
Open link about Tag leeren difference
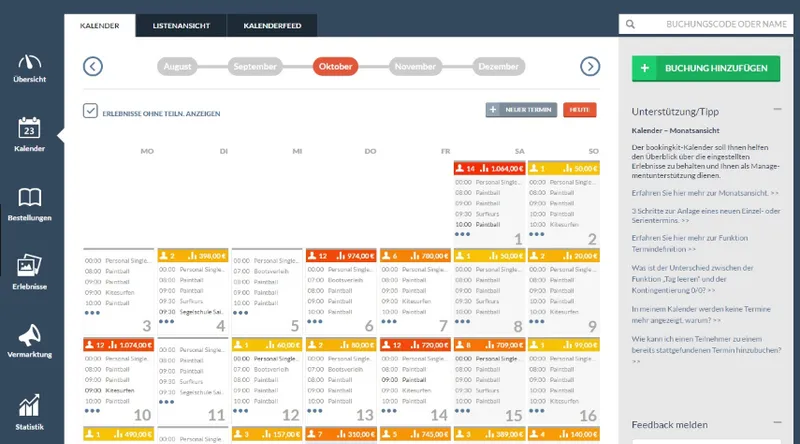692,279
